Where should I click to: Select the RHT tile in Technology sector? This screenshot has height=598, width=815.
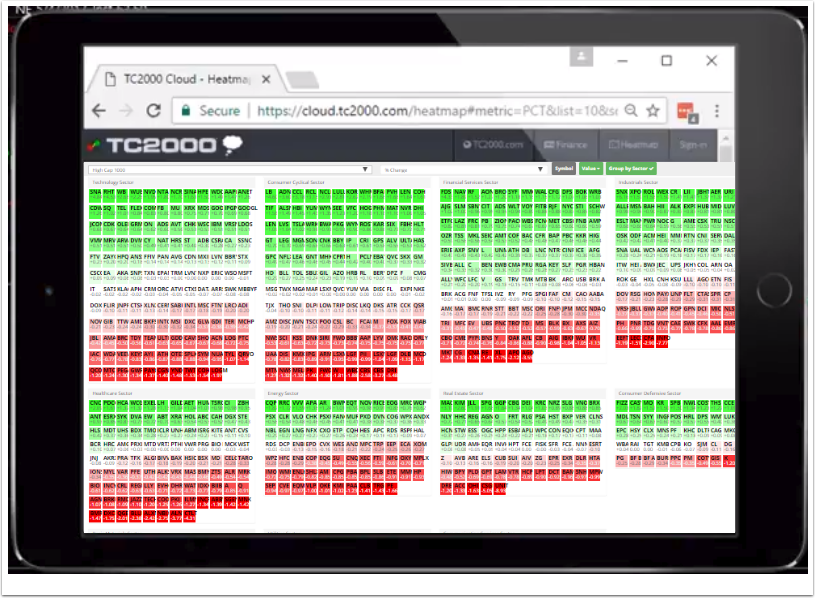click(109, 195)
